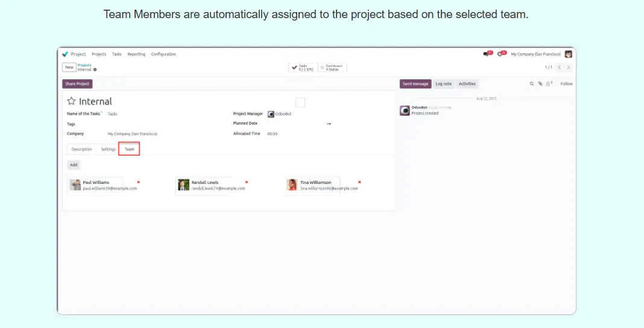
Task: Attach a file using paperclip icon
Action: coord(540,84)
